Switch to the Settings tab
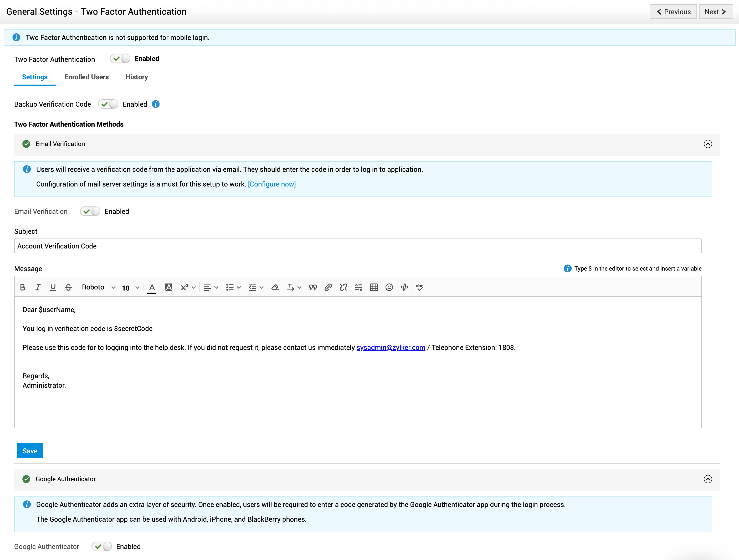The height and width of the screenshot is (560, 739). [35, 77]
